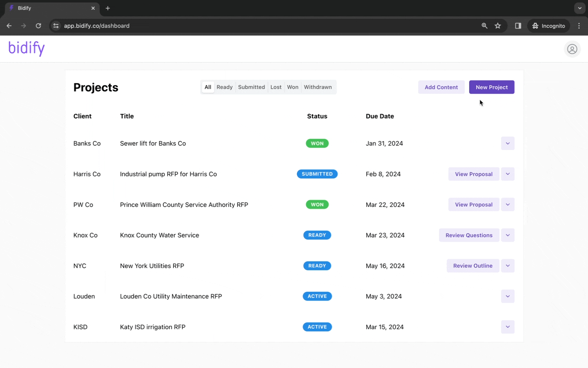Bookmark this page with the star icon
Viewport: 588px width, 368px height.
498,26
